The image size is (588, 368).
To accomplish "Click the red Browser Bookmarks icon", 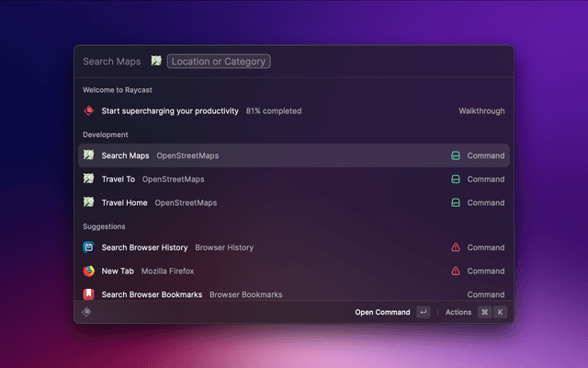I will [x=89, y=294].
